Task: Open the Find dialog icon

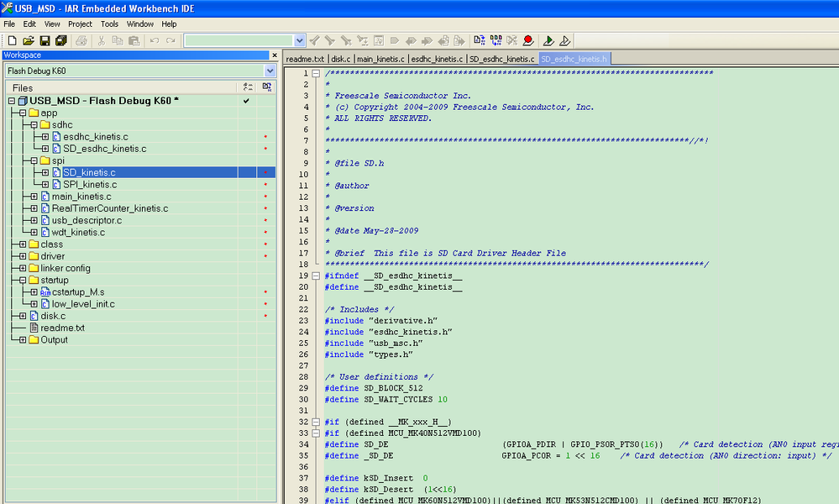Action: point(346,40)
